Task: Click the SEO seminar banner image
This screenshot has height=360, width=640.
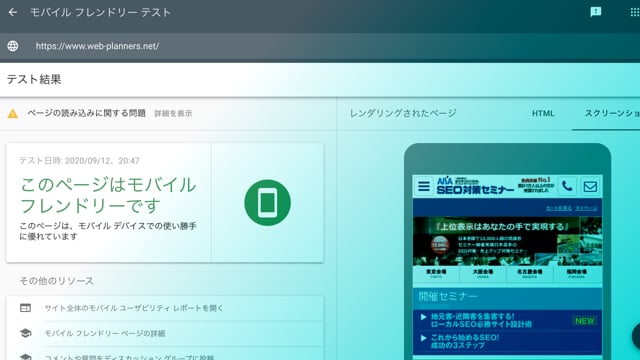Action: [507, 241]
